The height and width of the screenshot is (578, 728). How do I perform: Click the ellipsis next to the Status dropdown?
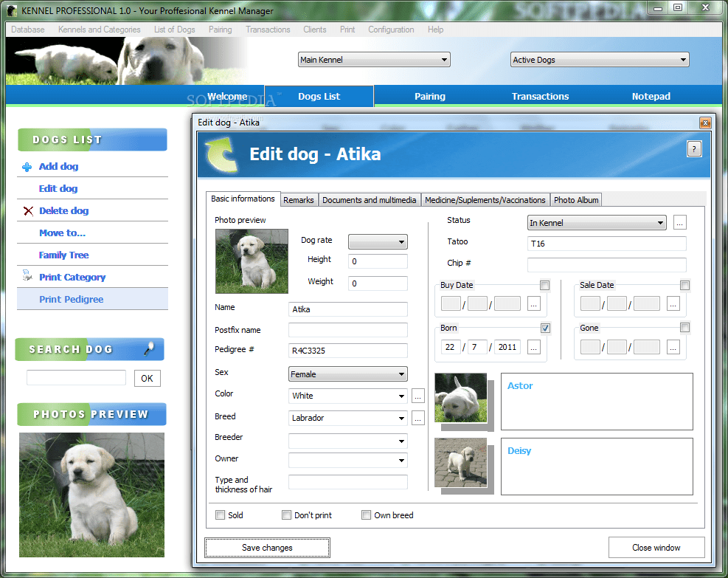tap(679, 222)
